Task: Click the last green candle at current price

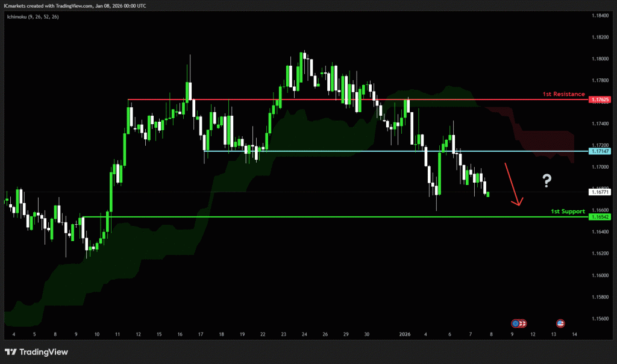Action: (x=487, y=194)
